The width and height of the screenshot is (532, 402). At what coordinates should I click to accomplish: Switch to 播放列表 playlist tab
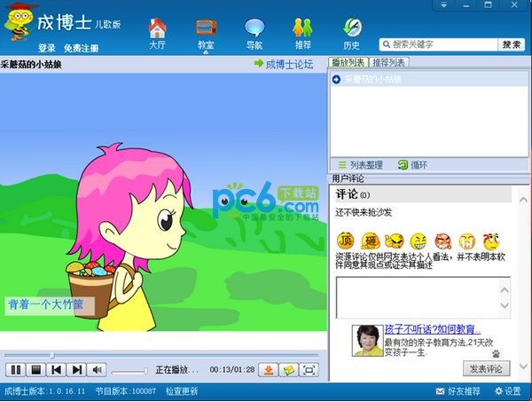(348, 62)
